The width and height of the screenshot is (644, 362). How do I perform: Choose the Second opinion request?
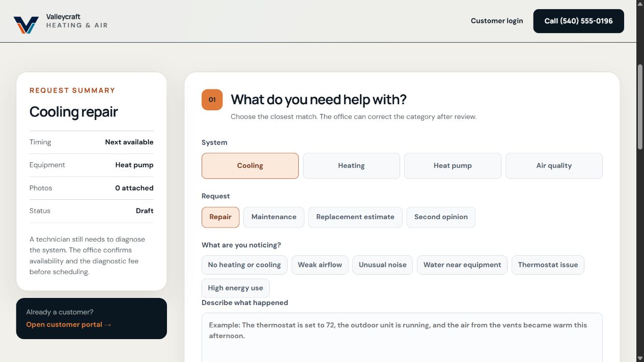point(441,217)
